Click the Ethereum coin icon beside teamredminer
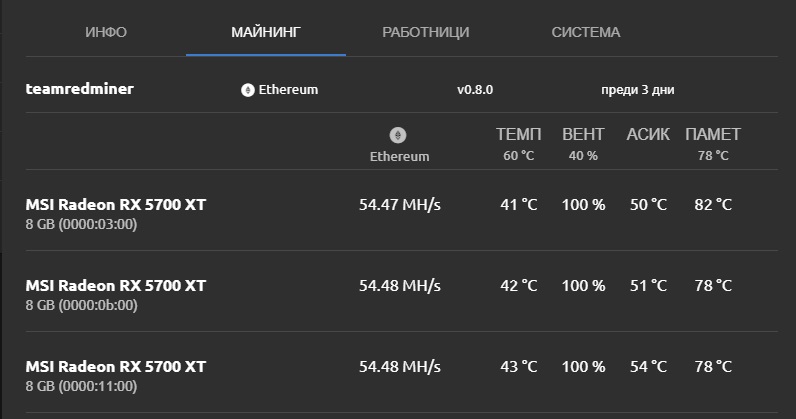 point(248,90)
